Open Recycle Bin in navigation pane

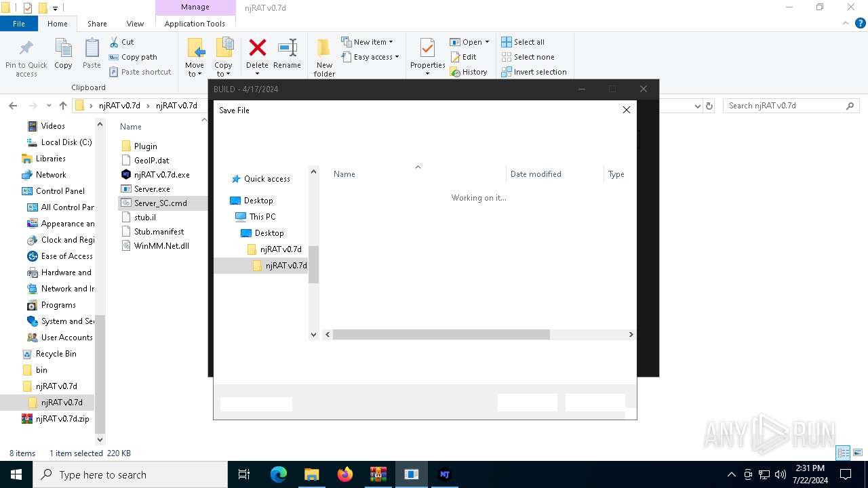(x=56, y=354)
